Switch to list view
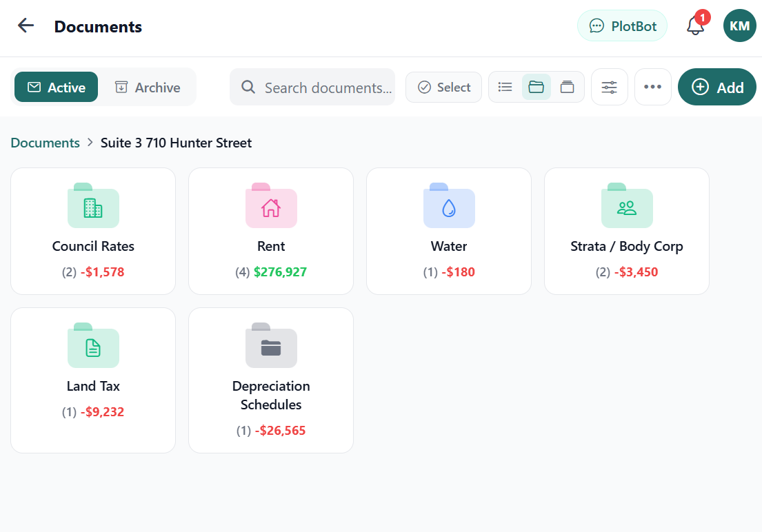This screenshot has width=762, height=532. [505, 87]
